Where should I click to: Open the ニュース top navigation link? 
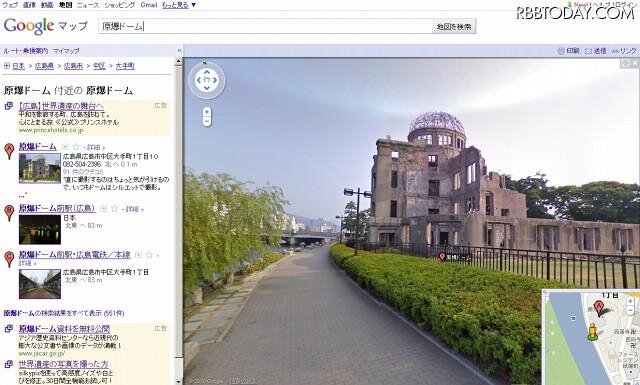point(88,5)
